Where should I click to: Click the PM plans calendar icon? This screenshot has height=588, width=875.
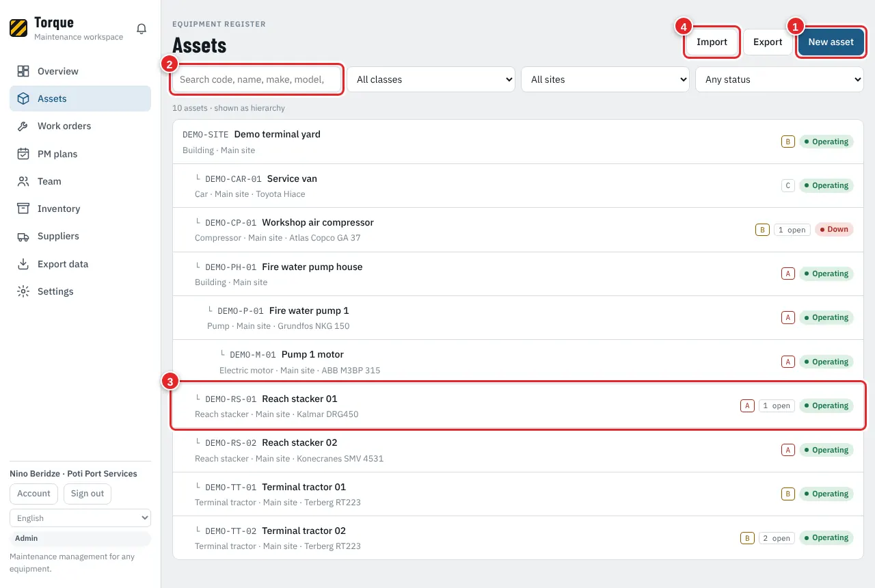[23, 154]
